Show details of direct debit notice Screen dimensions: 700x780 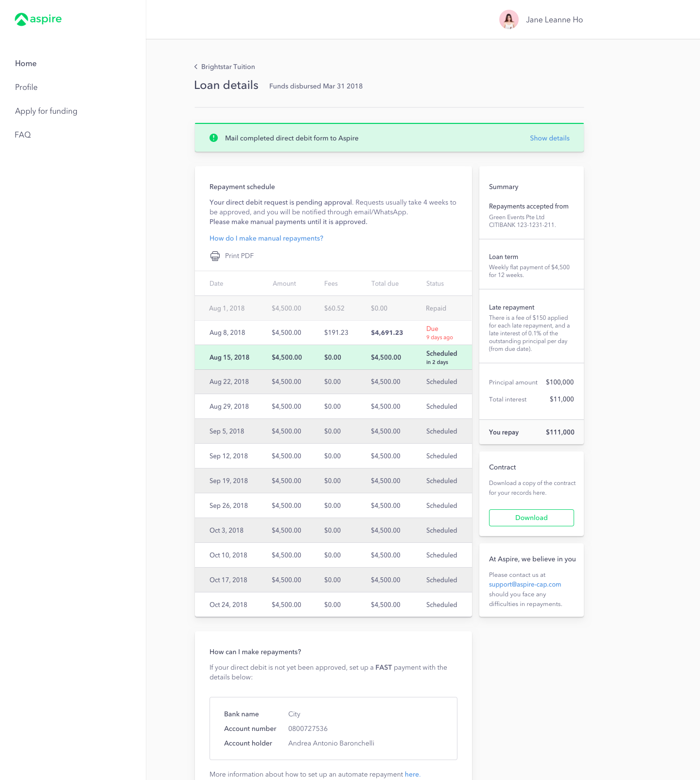point(550,138)
